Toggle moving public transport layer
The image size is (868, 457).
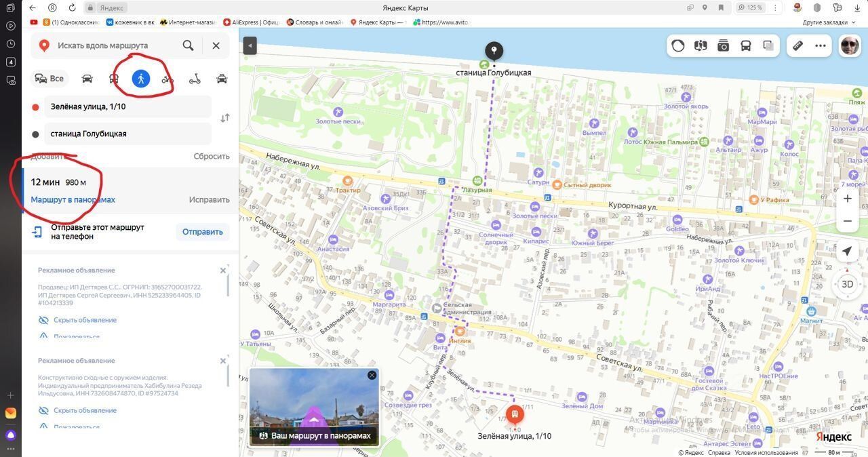(x=746, y=45)
